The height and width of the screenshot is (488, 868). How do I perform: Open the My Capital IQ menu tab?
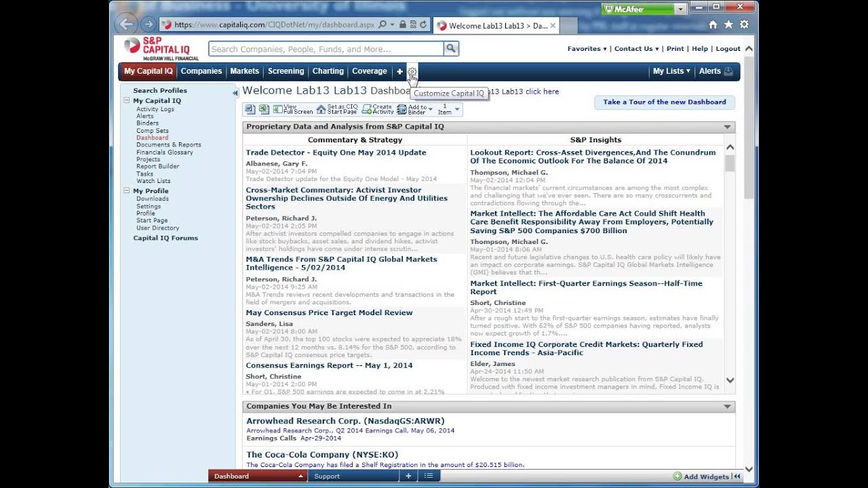coord(148,71)
